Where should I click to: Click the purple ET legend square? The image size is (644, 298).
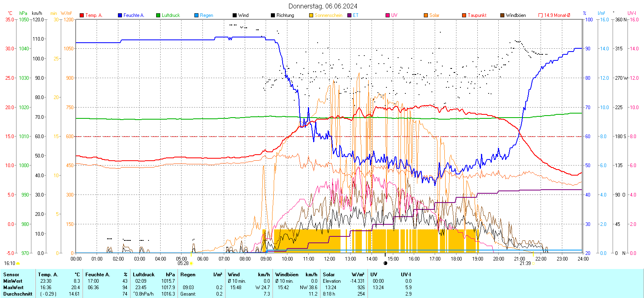coord(349,15)
